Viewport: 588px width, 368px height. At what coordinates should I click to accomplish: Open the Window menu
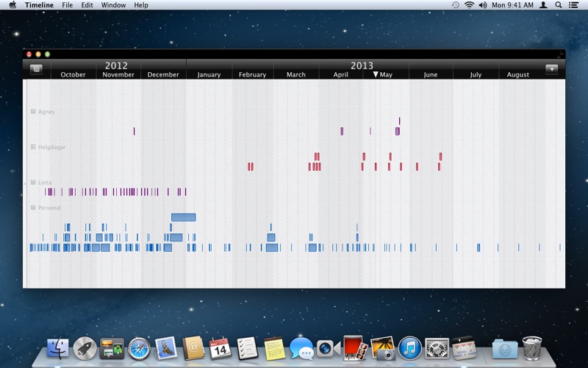(113, 5)
